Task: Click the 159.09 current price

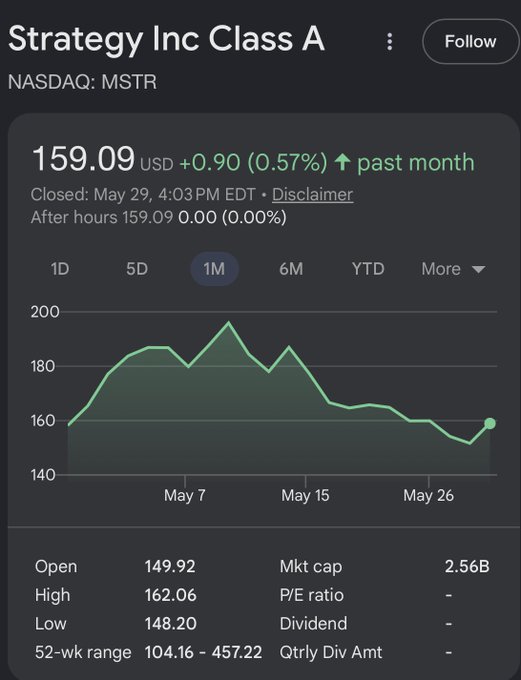Action: coord(83,159)
